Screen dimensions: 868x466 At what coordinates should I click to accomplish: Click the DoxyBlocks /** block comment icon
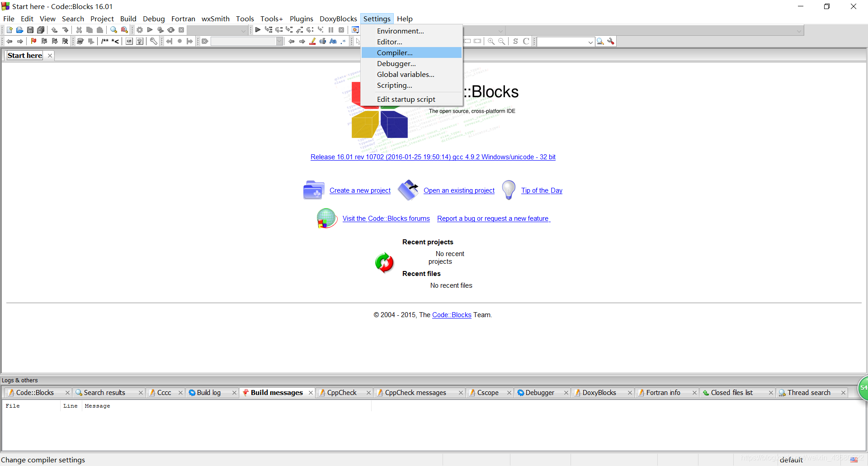pos(105,41)
